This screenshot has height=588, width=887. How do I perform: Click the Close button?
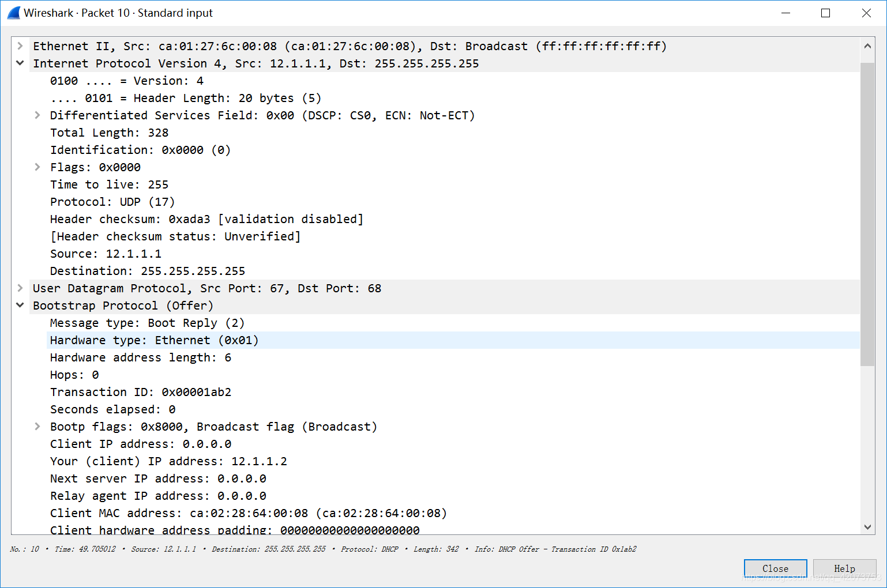click(775, 568)
